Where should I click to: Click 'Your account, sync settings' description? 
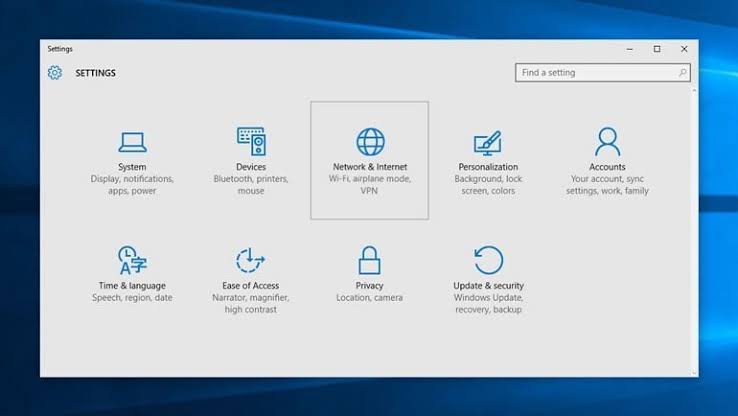[x=607, y=185]
